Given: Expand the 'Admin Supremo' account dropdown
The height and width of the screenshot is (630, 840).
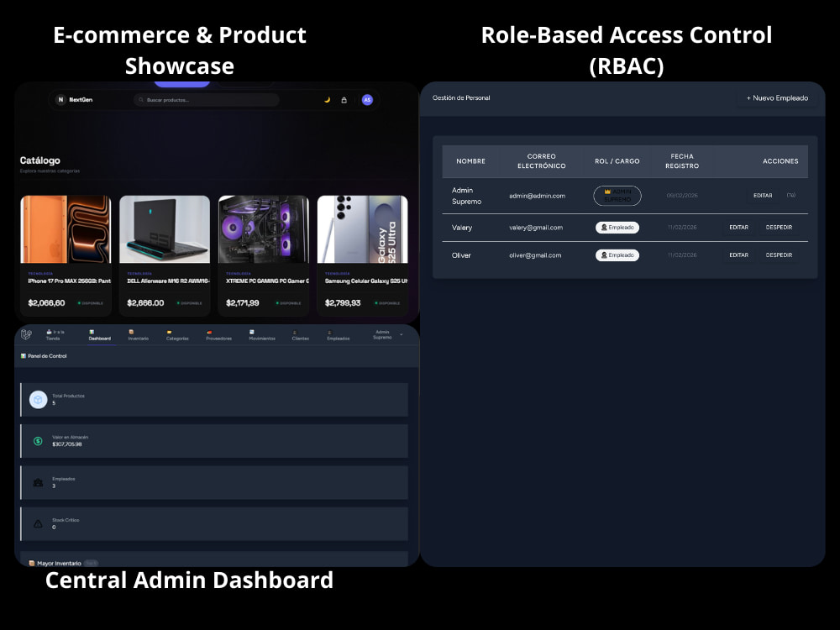Looking at the screenshot, I should click(387, 335).
